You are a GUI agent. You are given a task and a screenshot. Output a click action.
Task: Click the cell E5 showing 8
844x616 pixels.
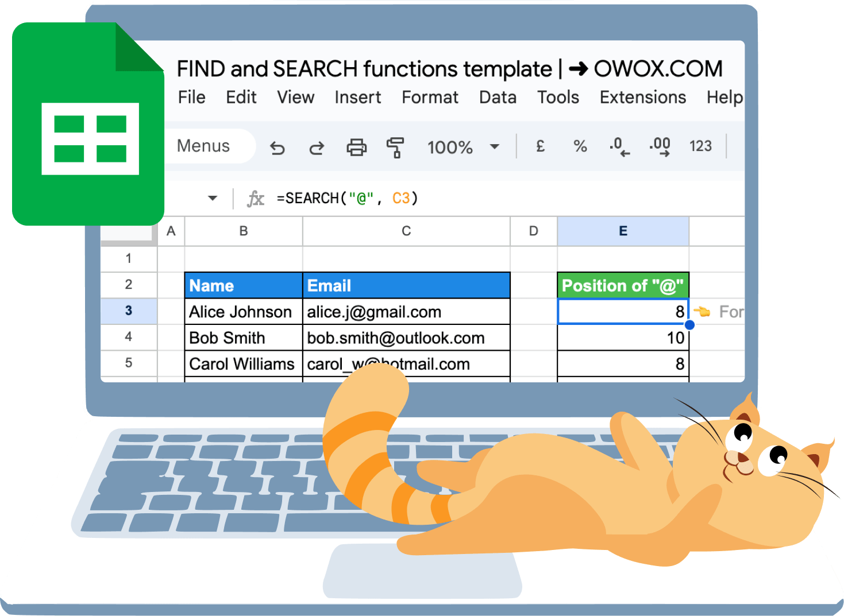(x=623, y=364)
